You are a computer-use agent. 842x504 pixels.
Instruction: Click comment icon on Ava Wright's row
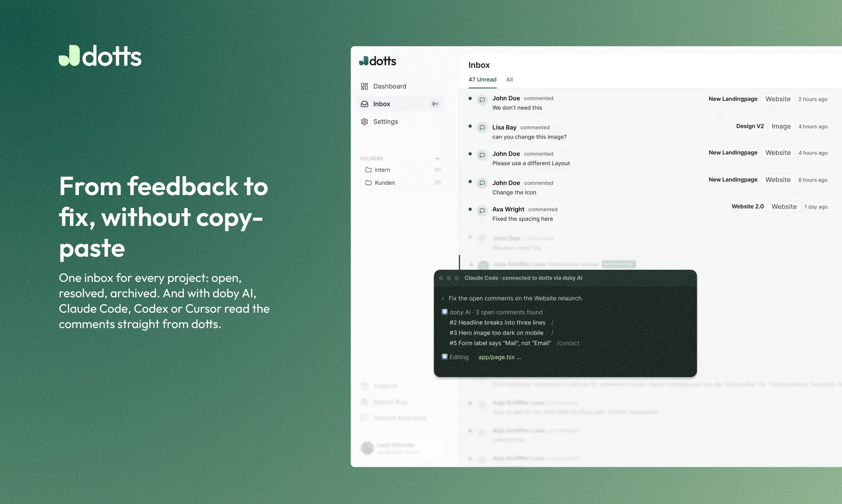pyautogui.click(x=482, y=210)
